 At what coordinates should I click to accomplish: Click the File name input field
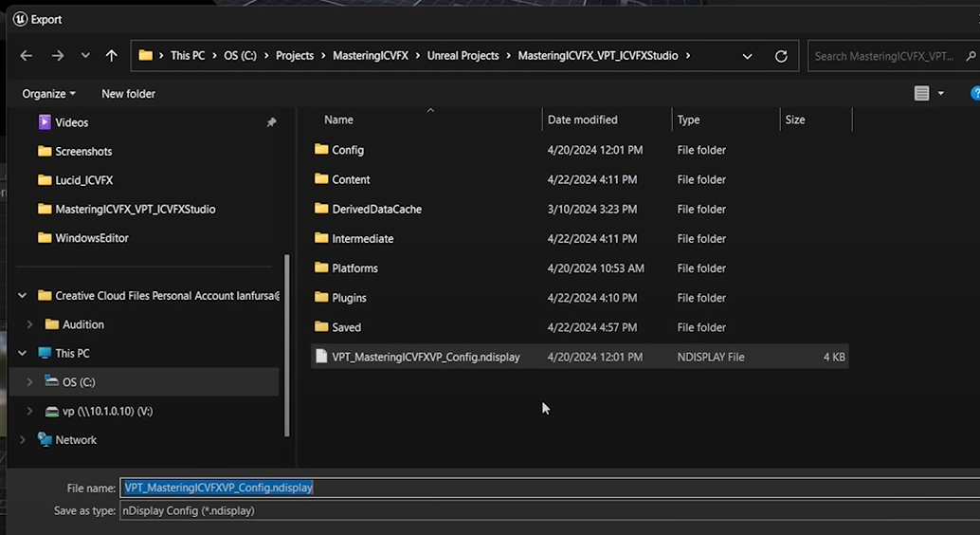coord(550,488)
